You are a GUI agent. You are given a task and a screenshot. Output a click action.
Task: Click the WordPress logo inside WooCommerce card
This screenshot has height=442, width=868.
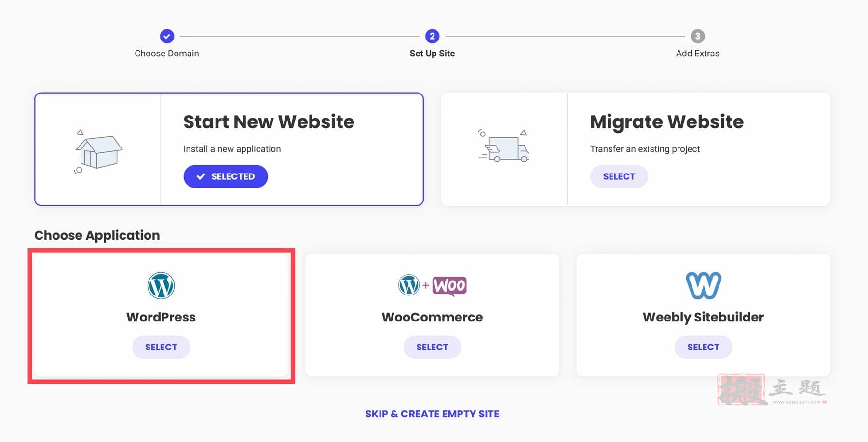pyautogui.click(x=409, y=285)
